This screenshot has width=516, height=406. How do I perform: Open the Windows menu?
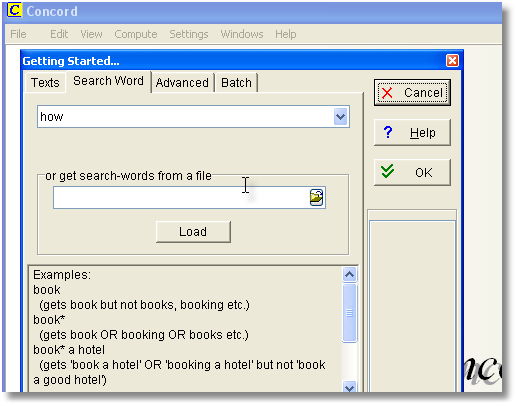click(x=242, y=34)
